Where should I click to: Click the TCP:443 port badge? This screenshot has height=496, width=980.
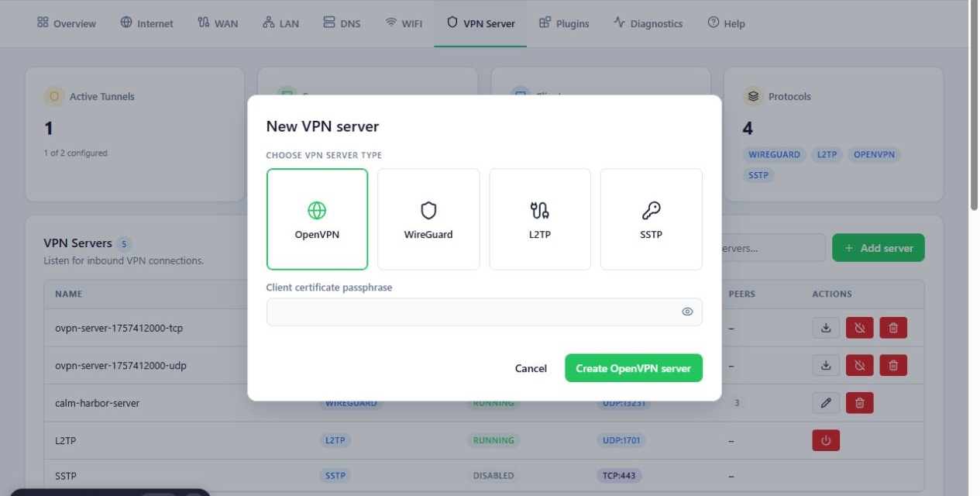[x=619, y=476]
